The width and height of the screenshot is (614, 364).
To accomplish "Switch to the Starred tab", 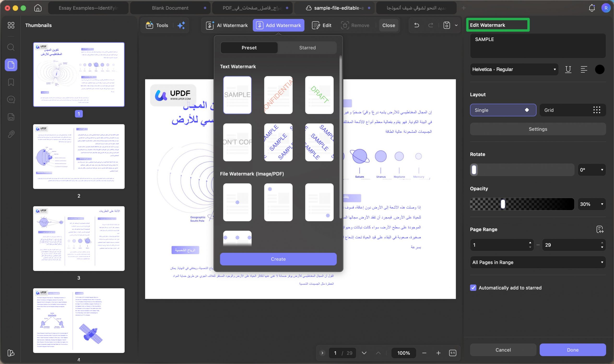I will coord(307,47).
